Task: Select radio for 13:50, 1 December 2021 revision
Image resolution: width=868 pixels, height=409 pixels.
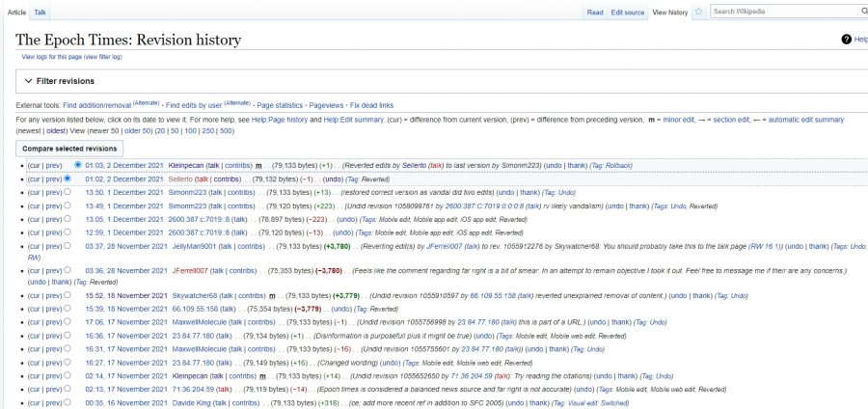Action: point(68,192)
